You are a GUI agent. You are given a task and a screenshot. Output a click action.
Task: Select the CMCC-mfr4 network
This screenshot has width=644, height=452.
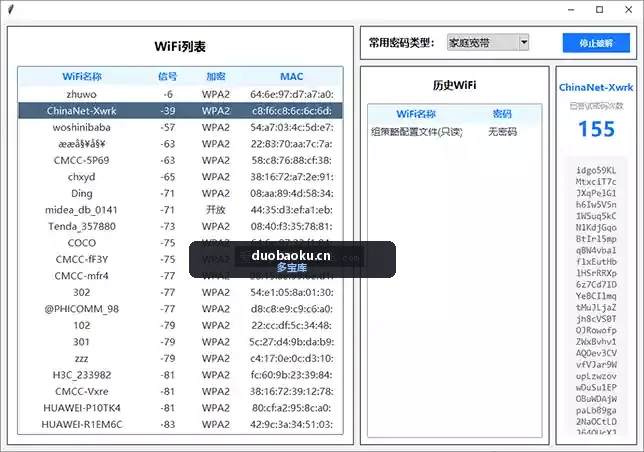tap(180, 276)
